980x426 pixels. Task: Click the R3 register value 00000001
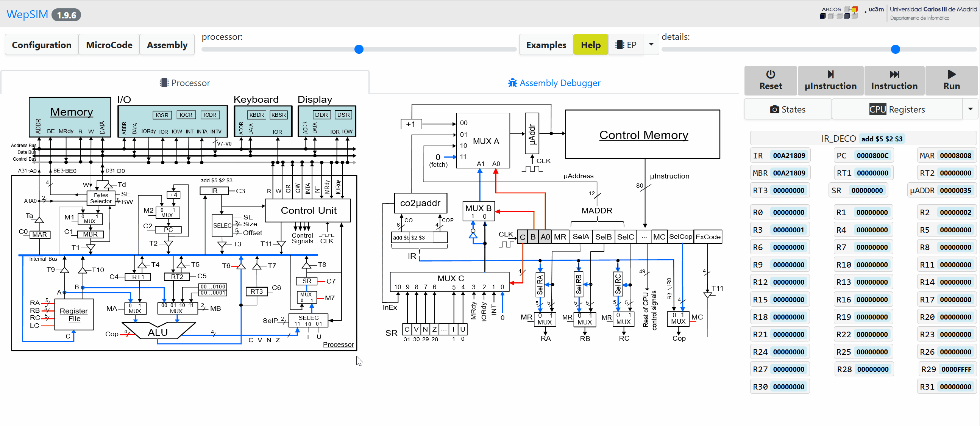click(788, 230)
